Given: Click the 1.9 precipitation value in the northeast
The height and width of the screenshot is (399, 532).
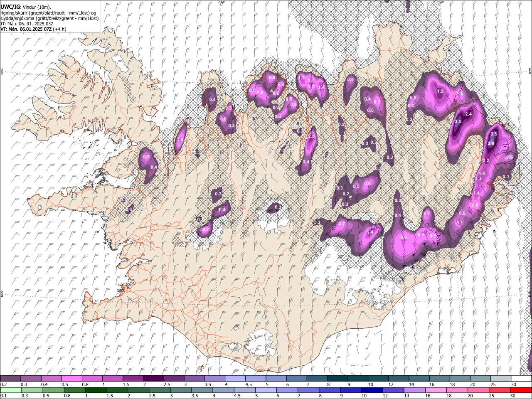Looking at the screenshot, I should [441, 91].
